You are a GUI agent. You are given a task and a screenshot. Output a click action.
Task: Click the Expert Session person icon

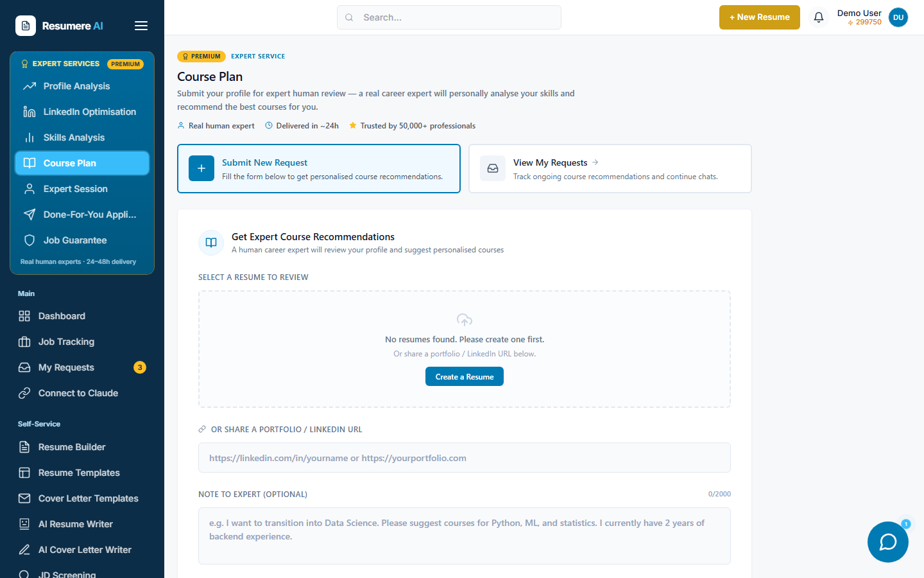tap(30, 189)
